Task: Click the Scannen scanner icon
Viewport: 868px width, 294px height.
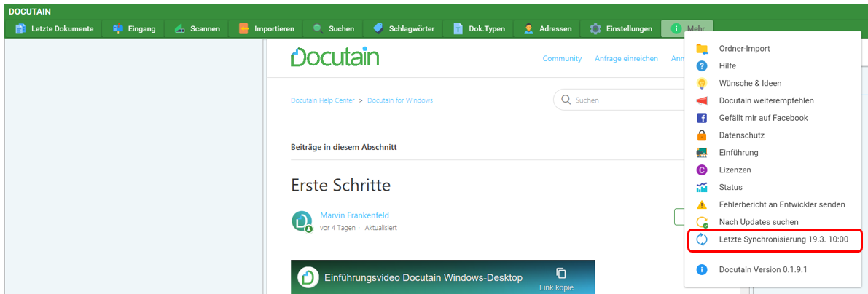Action: click(179, 28)
